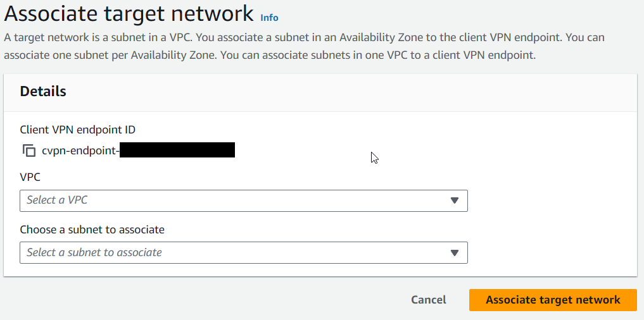Click the VPC dropdown arrow
644x320 pixels.
click(454, 200)
